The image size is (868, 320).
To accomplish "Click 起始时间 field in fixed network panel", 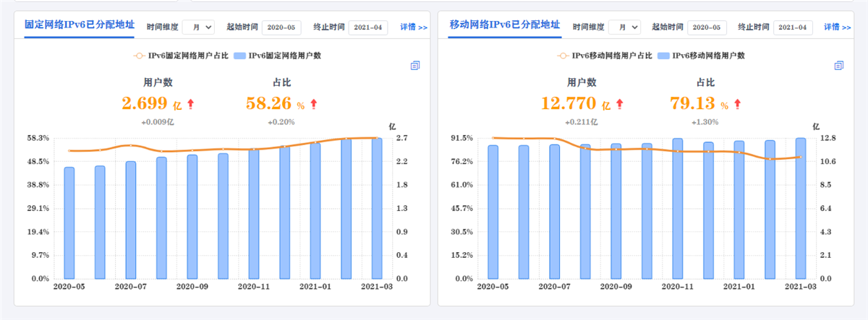I will point(282,27).
